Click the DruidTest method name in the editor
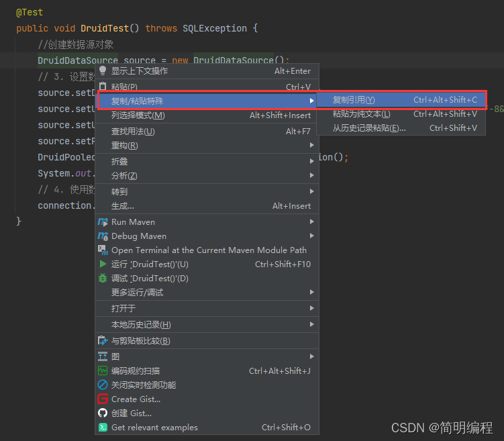504x441 pixels. [105, 28]
